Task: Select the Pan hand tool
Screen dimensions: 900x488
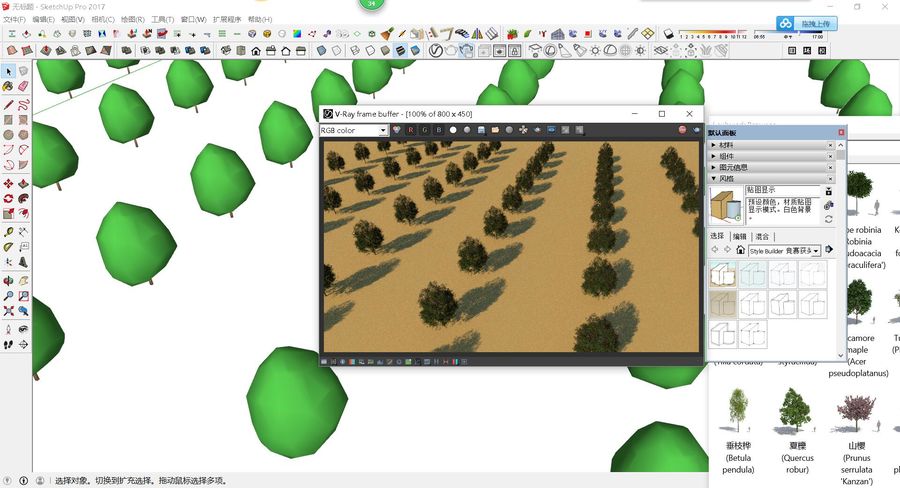Action: [x=23, y=281]
